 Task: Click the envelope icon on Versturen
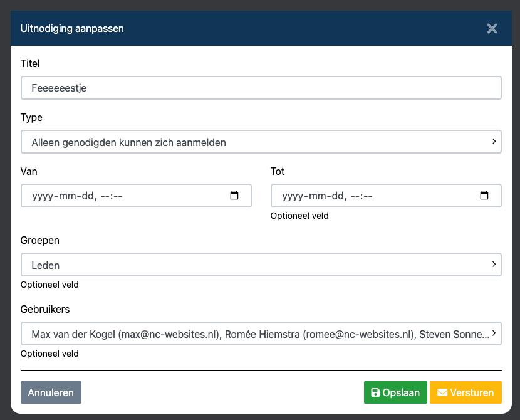pyautogui.click(x=442, y=392)
